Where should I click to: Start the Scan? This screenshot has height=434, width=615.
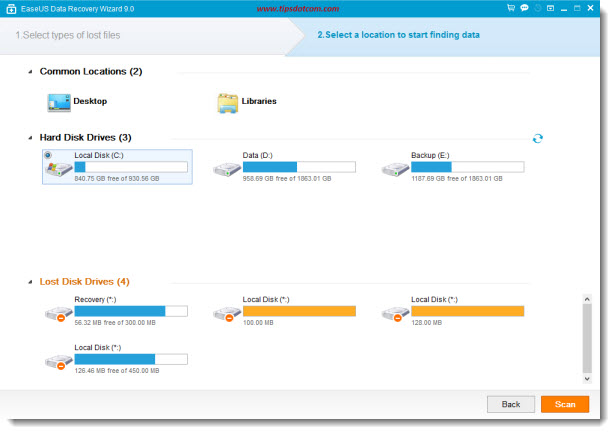[565, 404]
